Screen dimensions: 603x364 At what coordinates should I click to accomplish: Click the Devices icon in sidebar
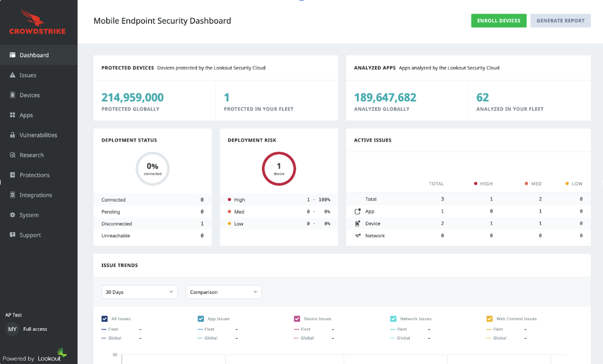(x=13, y=95)
